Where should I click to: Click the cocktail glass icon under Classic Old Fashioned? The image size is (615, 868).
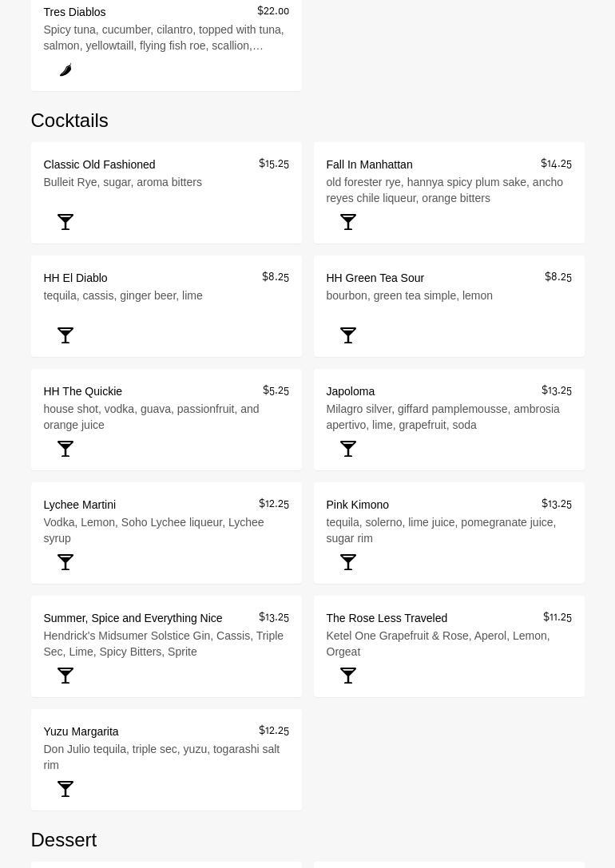pyautogui.click(x=65, y=222)
